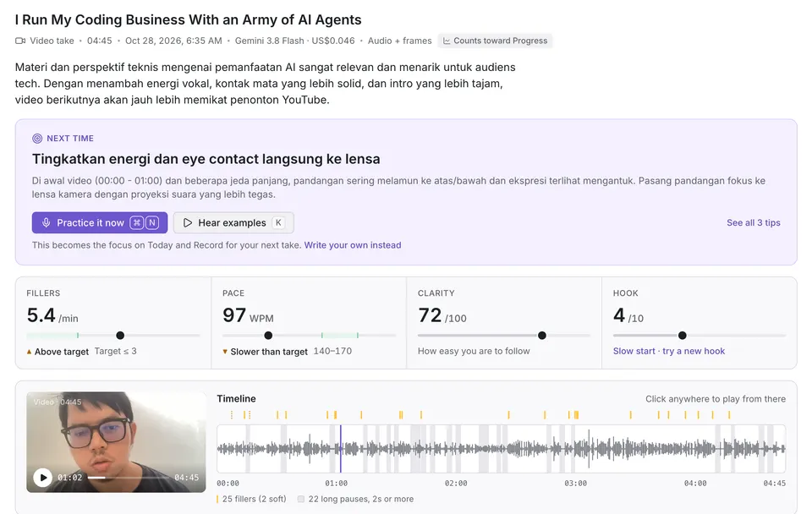Click the Audio + frames label
Viewport: 812px width, 514px height.
tap(399, 41)
